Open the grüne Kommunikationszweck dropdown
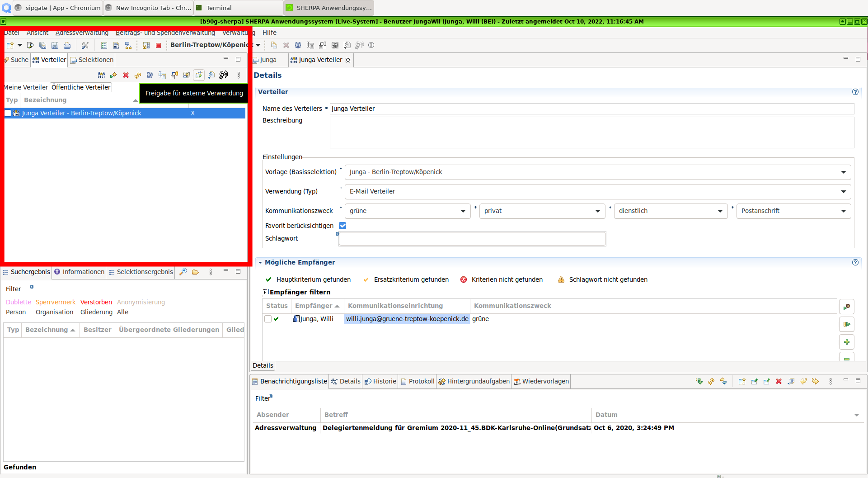868x478 pixels. pyautogui.click(x=463, y=211)
